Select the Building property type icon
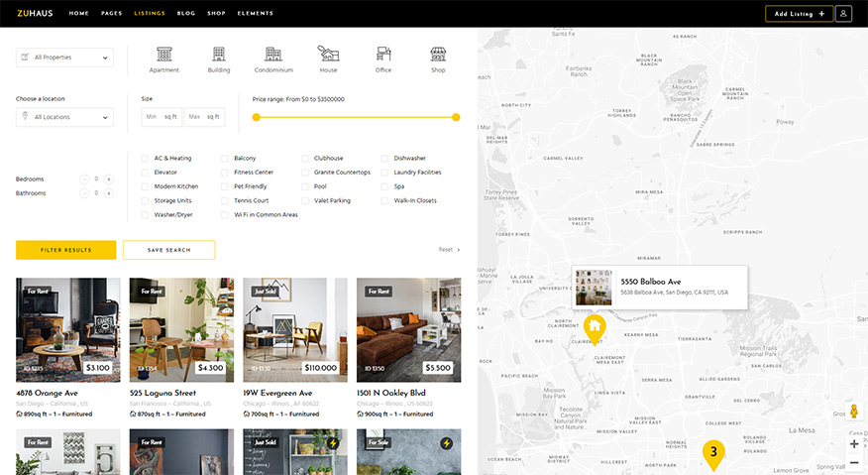 click(x=219, y=55)
